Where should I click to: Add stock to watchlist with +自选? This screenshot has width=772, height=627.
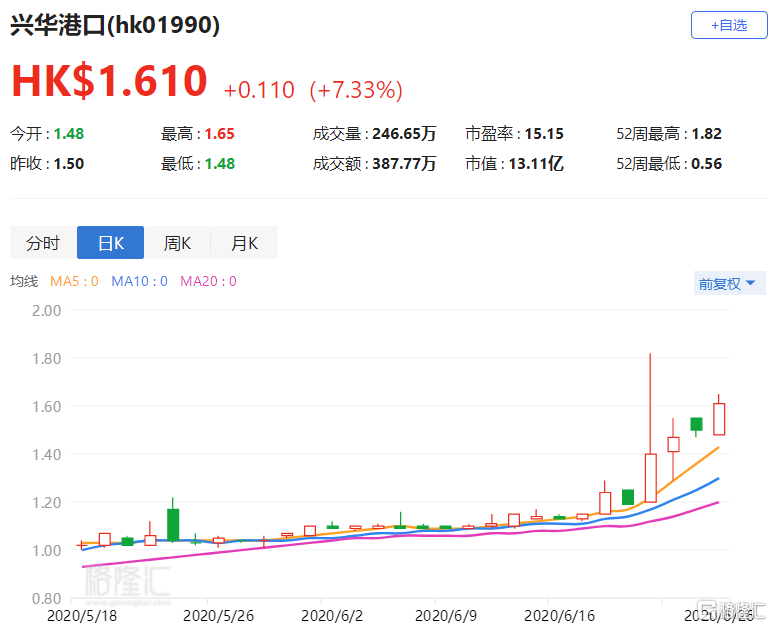(x=729, y=25)
